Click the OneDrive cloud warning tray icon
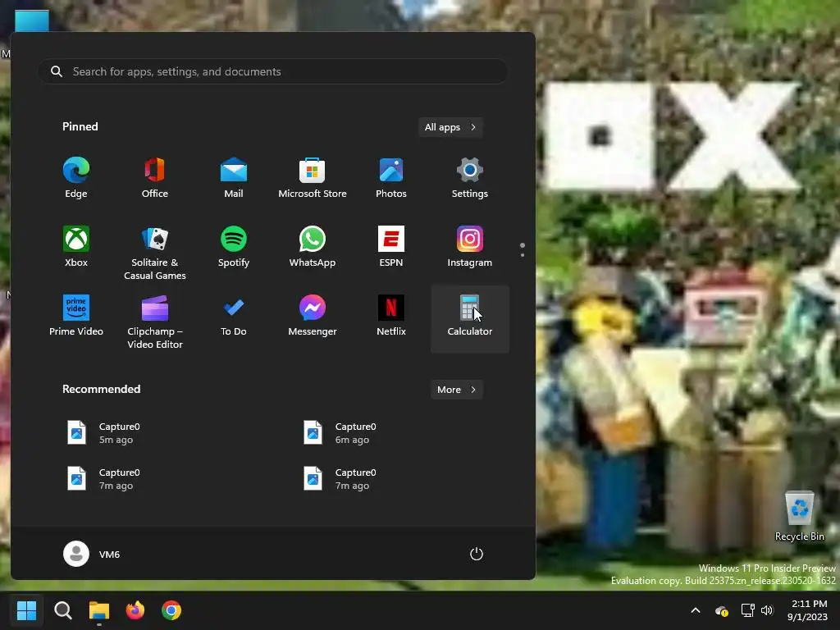 (722, 610)
